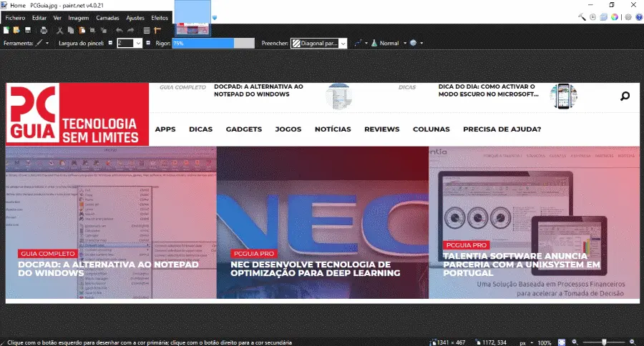
Task: Open Help with the blue question icon
Action: point(639,17)
